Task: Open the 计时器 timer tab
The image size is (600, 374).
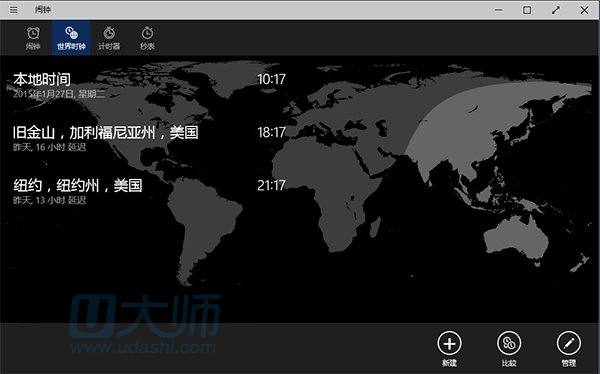Action: tap(109, 38)
